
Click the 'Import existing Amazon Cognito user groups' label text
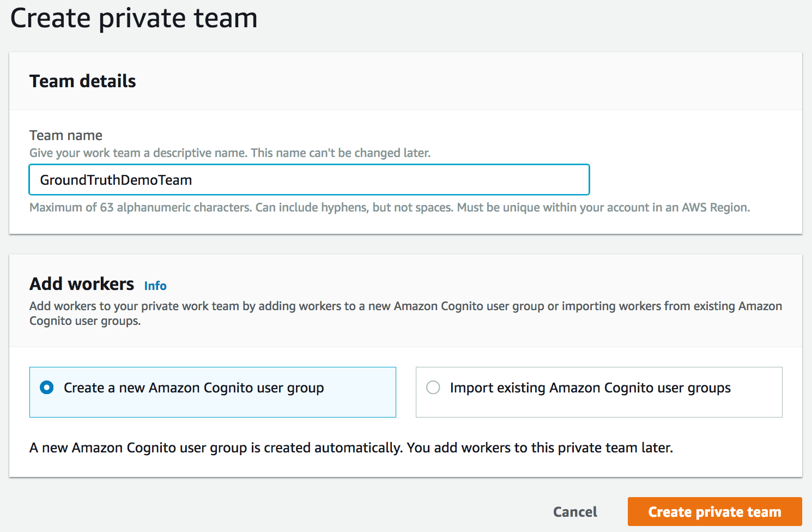590,388
